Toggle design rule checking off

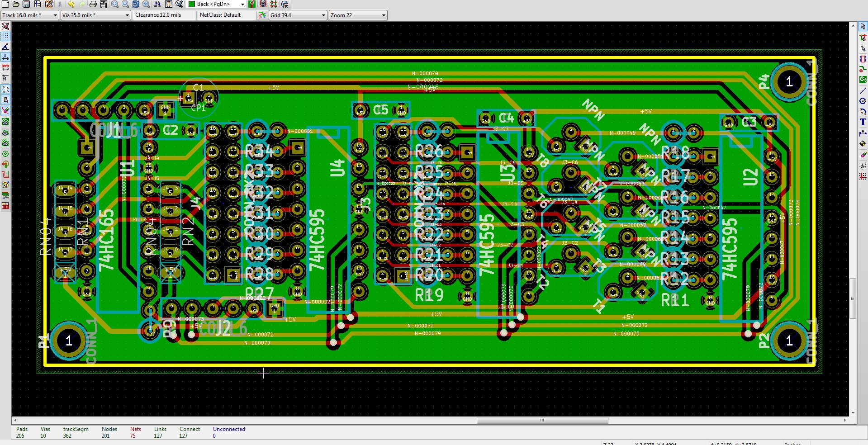pos(5,26)
